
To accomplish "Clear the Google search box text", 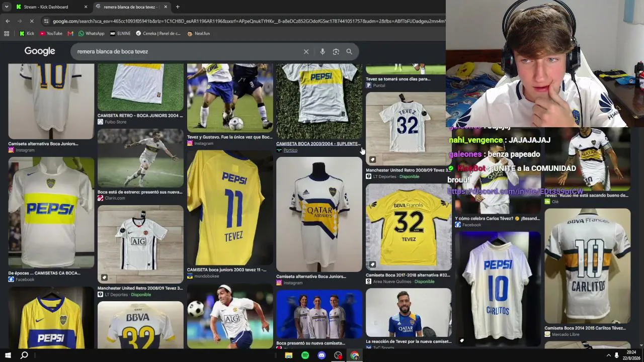I will tap(306, 52).
